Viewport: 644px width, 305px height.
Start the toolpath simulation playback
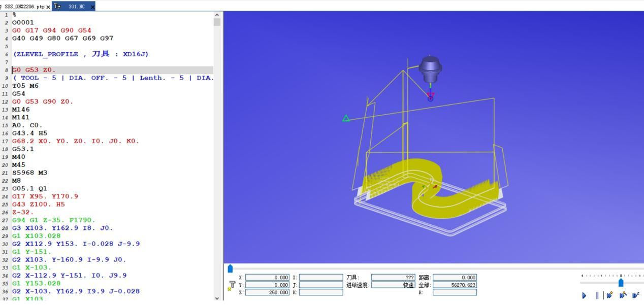pyautogui.click(x=584, y=295)
